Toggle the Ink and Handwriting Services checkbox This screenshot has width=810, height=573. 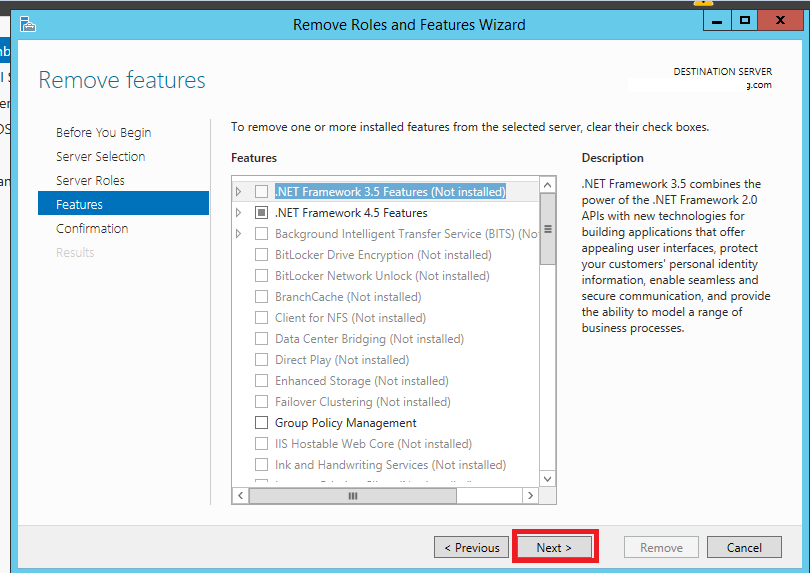[261, 464]
